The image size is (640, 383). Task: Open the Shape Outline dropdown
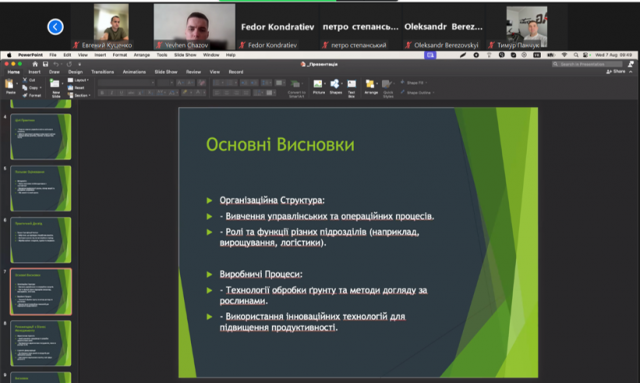point(417,93)
